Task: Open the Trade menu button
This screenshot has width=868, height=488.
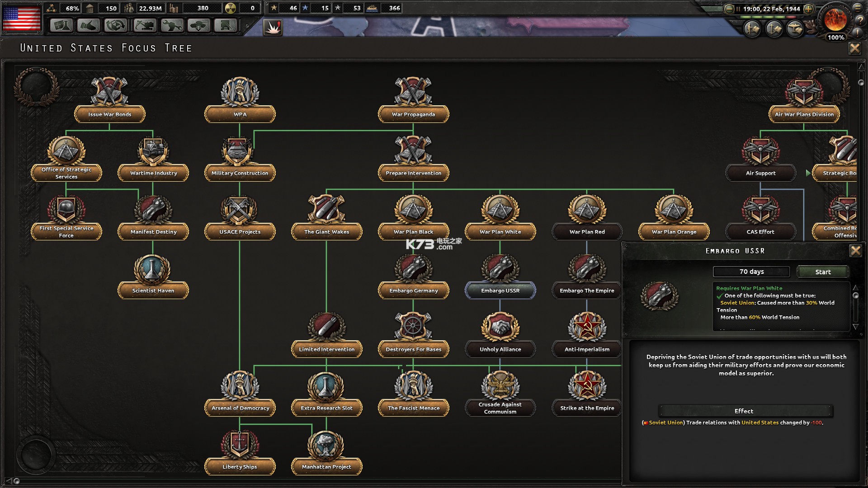Action: pyautogui.click(x=116, y=25)
